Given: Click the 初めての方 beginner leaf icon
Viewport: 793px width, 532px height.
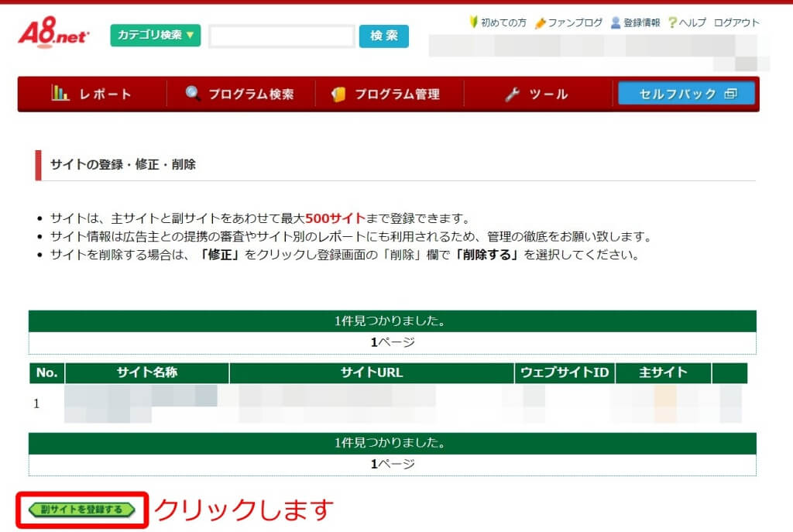Looking at the screenshot, I should (x=473, y=22).
